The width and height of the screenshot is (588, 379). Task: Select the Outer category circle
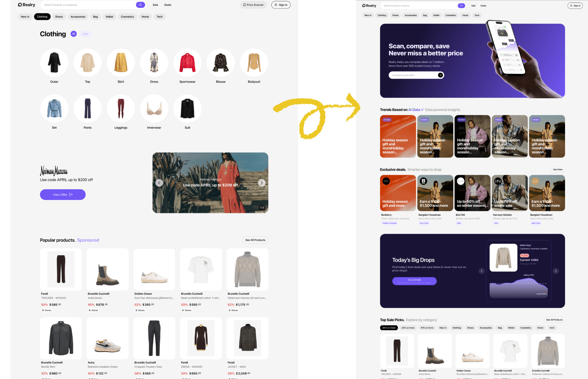[x=54, y=62]
